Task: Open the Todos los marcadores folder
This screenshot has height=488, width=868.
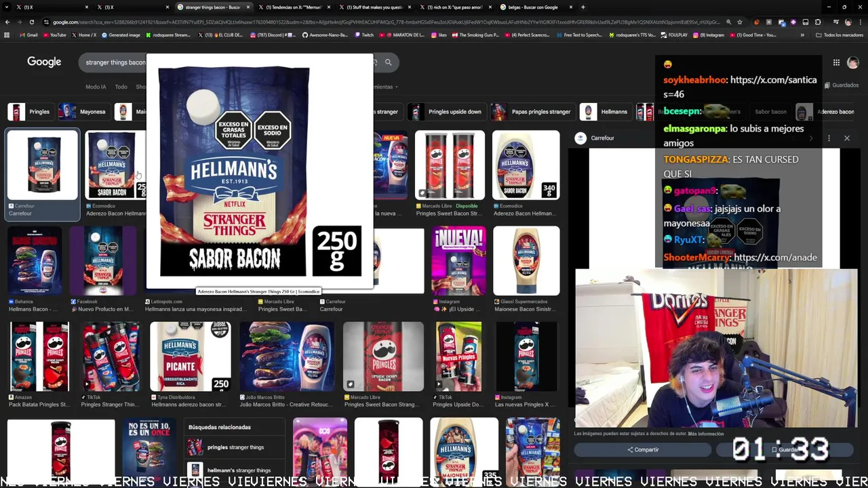Action: tap(839, 35)
